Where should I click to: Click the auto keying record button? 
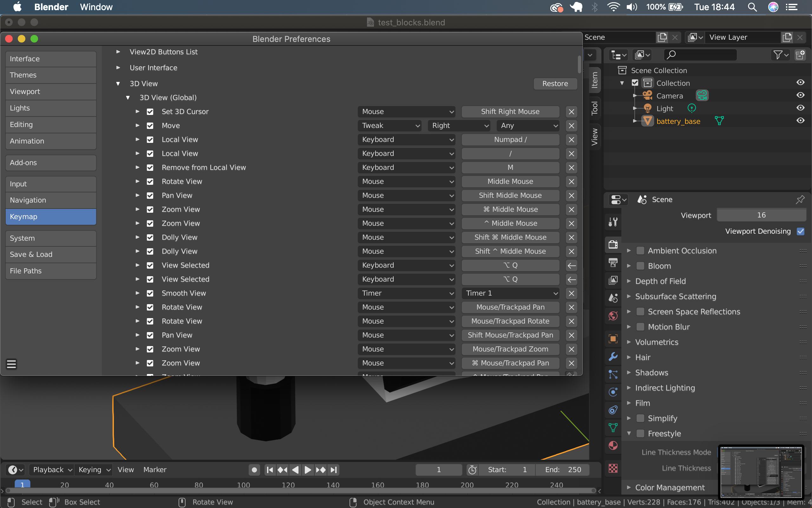(x=254, y=470)
